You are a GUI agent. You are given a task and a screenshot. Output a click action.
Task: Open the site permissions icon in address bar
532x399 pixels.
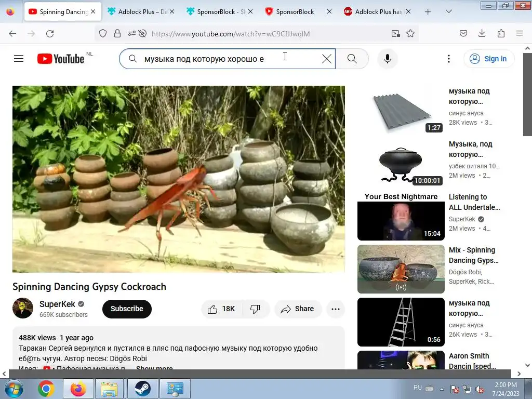131,33
